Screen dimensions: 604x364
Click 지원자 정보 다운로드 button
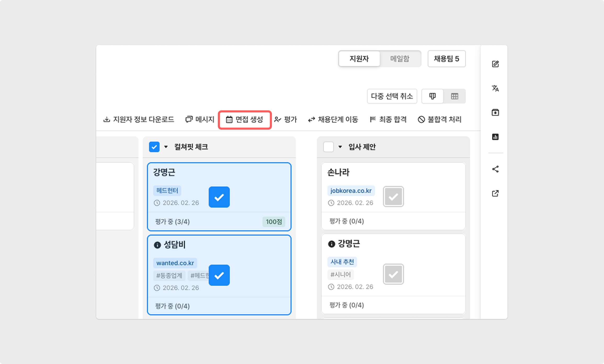tap(139, 120)
